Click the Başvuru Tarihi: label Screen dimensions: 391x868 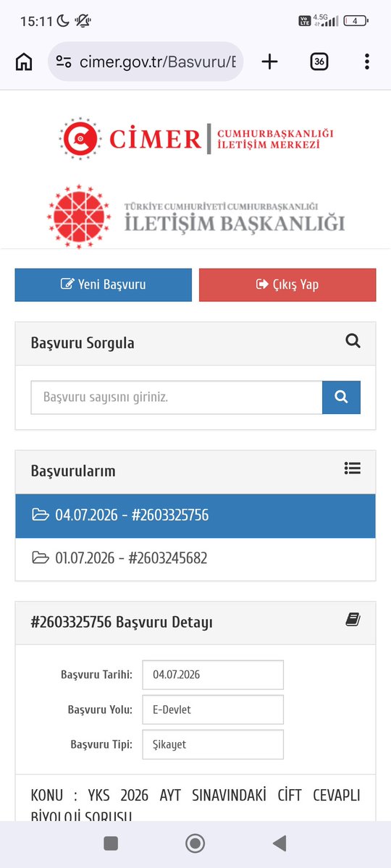click(x=96, y=675)
